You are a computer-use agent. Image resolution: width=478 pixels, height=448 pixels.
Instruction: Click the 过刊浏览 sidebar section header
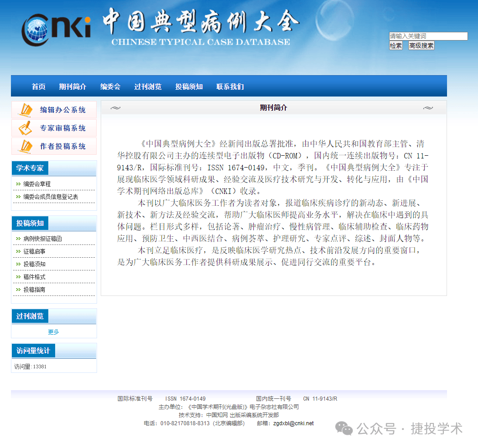[30, 316]
